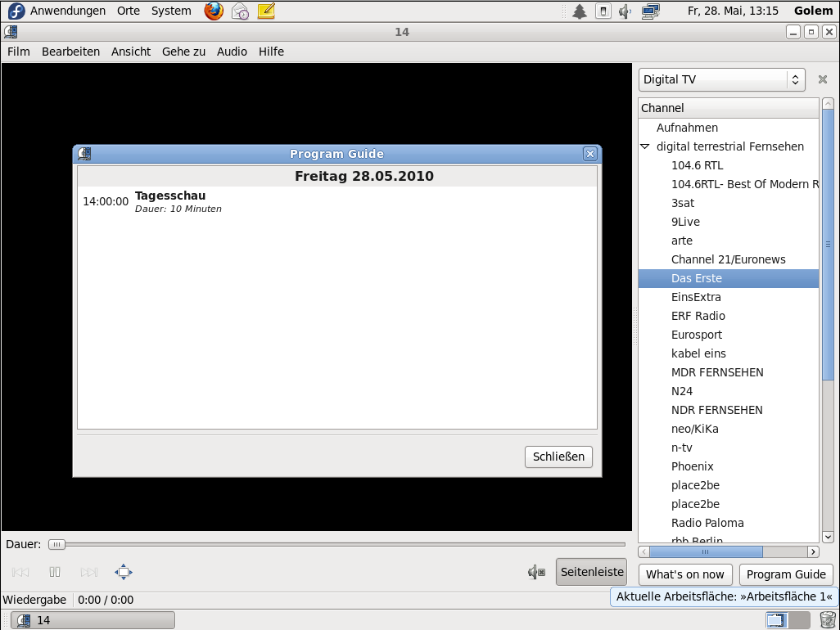Select the Das Erste channel

[729, 278]
